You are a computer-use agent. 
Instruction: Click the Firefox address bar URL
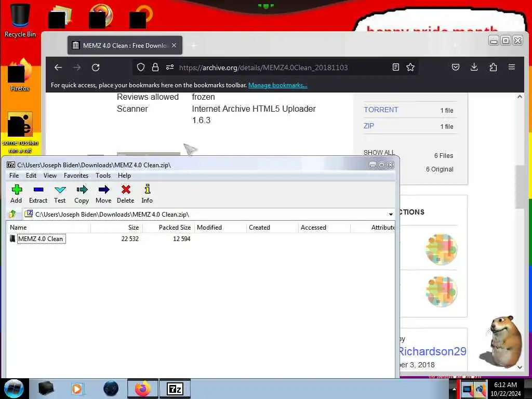pyautogui.click(x=263, y=68)
